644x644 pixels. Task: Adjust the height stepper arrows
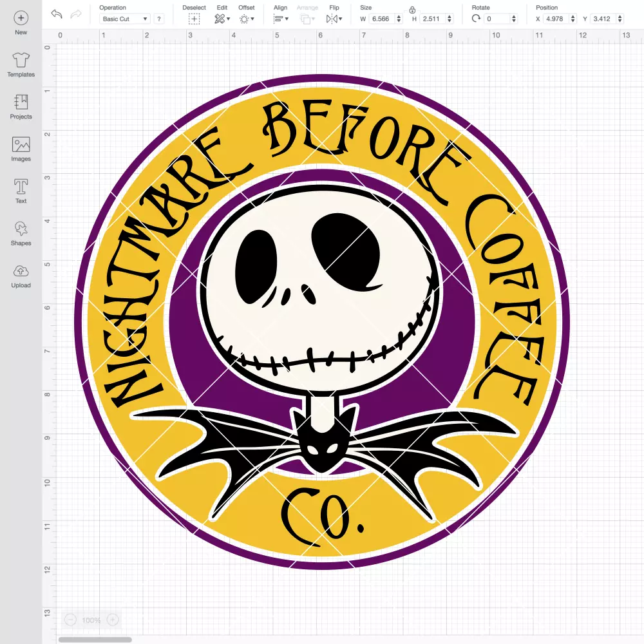(450, 19)
